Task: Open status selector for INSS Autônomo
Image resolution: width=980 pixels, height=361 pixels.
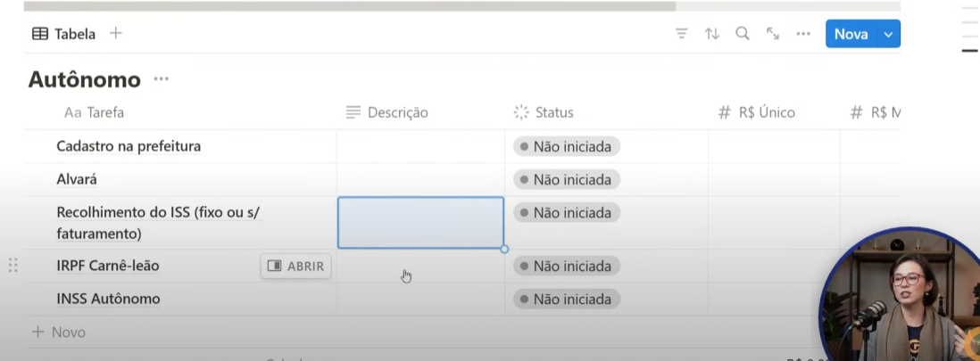Action: click(566, 299)
